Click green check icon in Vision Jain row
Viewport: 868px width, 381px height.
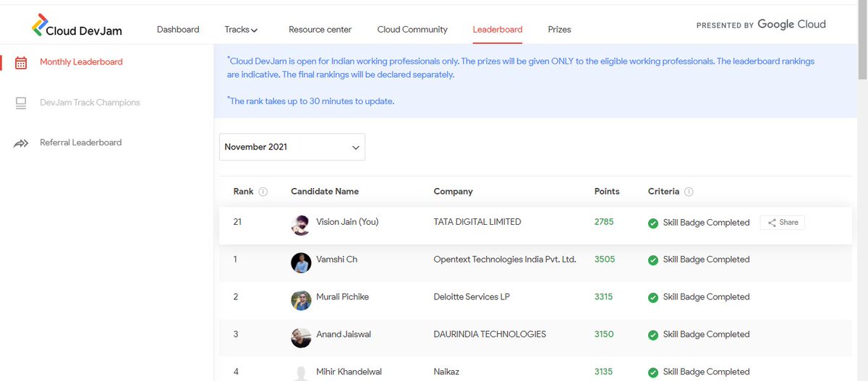coord(653,223)
